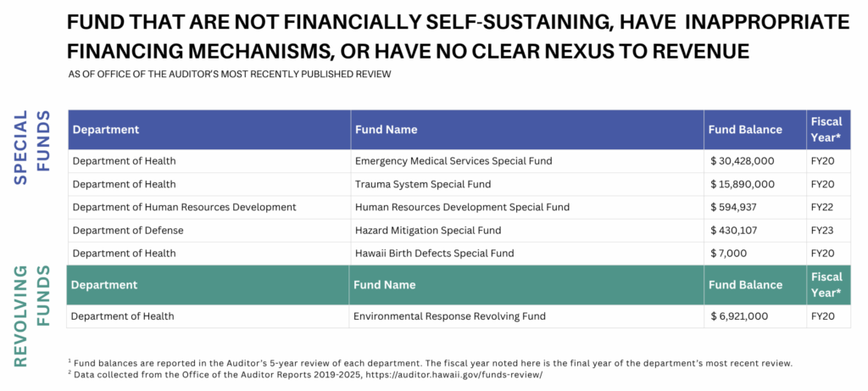Click the vertical 'SPECIAL FUNDS' side label

coord(32,147)
